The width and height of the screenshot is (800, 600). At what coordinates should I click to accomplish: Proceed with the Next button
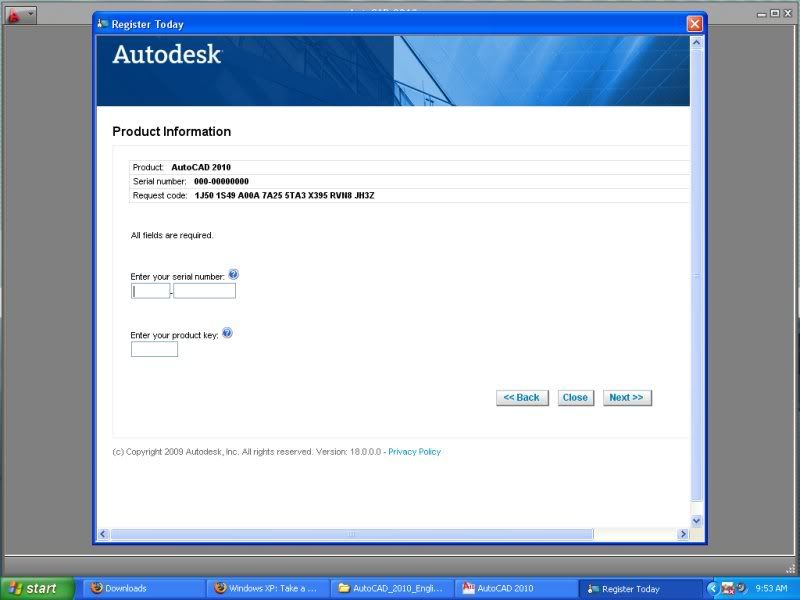pyautogui.click(x=627, y=398)
